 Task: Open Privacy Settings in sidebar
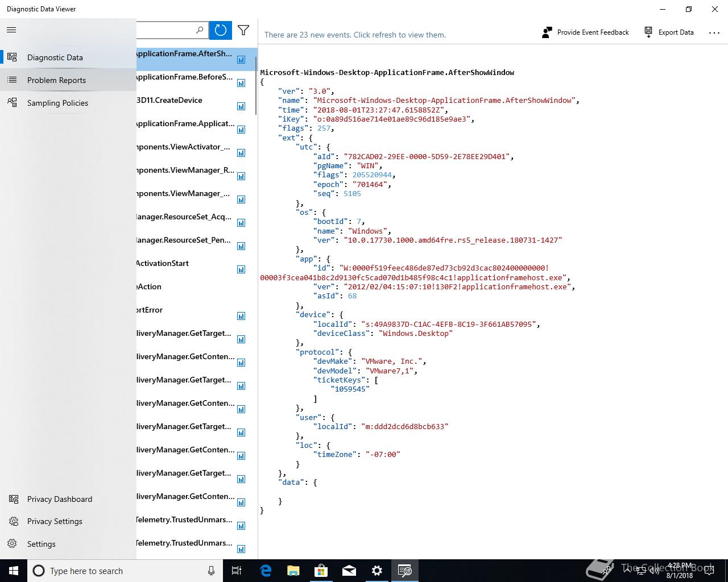pyautogui.click(x=68, y=521)
